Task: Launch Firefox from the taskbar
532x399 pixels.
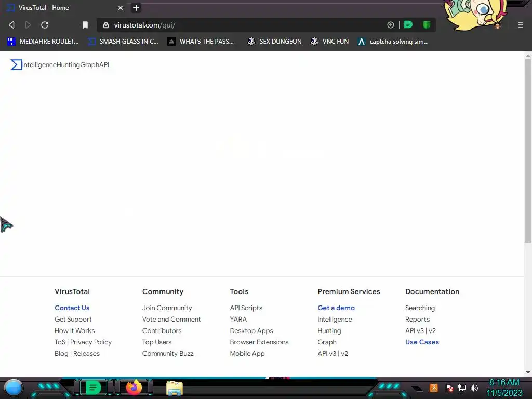Action: coord(134,388)
